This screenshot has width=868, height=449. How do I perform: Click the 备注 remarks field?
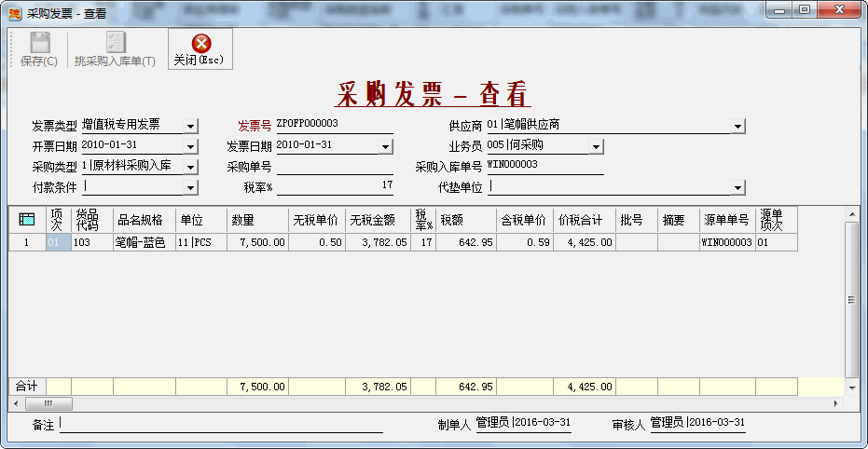(221, 424)
